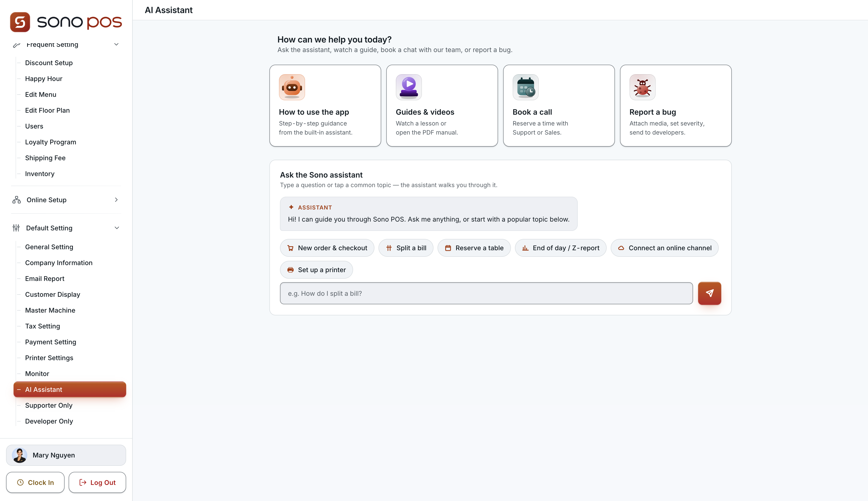Viewport: 868px width, 501px height.
Task: Select the AI Assistant menu item
Action: [x=70, y=390]
